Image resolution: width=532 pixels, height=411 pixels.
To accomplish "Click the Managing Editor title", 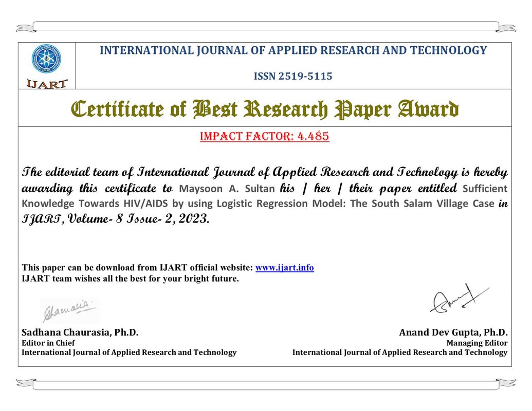I will click(x=477, y=343).
